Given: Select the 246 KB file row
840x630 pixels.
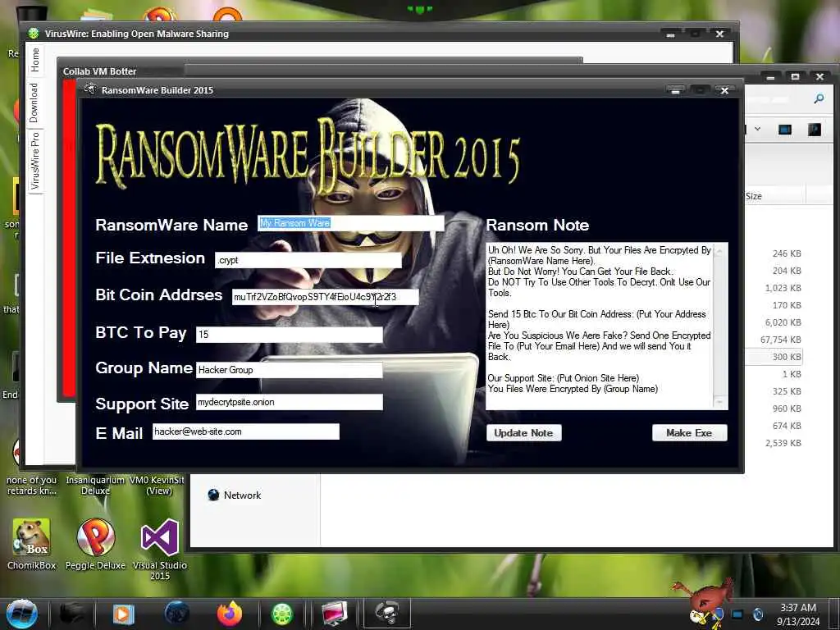Looking at the screenshot, I should [787, 253].
